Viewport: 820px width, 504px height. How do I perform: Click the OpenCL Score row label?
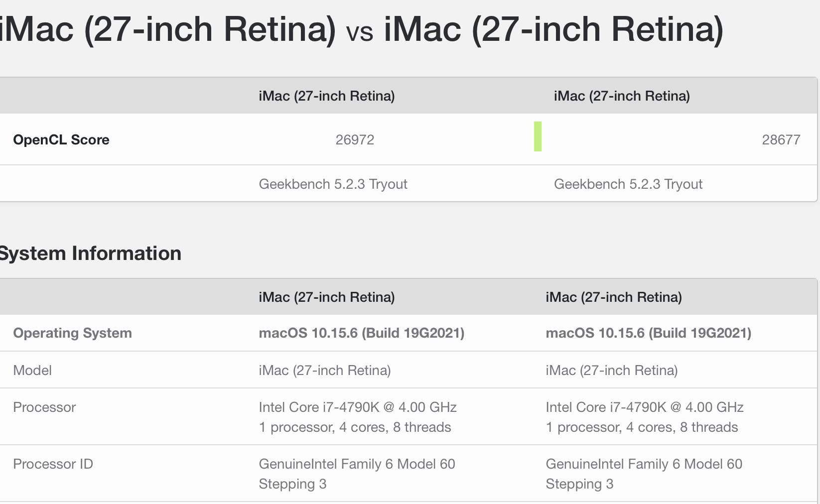coord(61,140)
